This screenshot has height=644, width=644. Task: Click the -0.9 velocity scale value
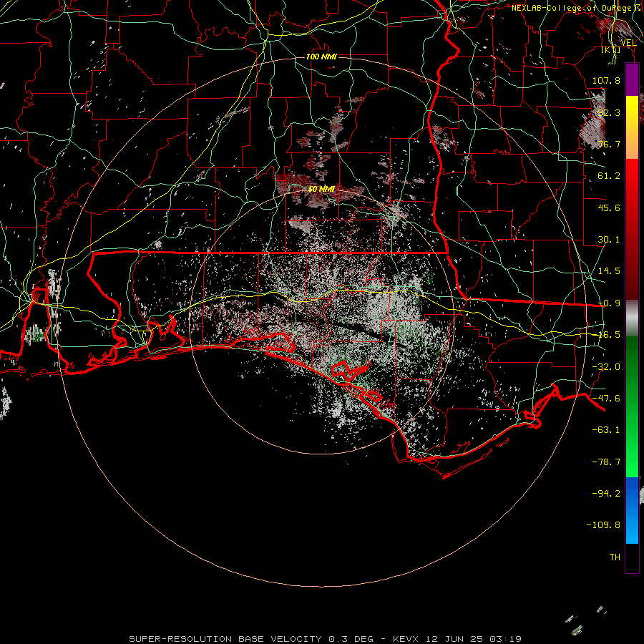(609, 303)
